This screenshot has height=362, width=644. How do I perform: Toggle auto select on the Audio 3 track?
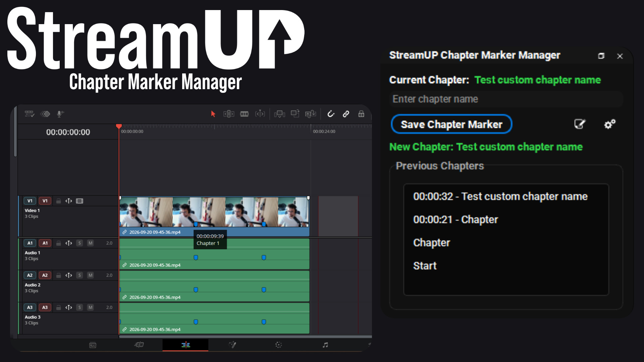(69, 308)
